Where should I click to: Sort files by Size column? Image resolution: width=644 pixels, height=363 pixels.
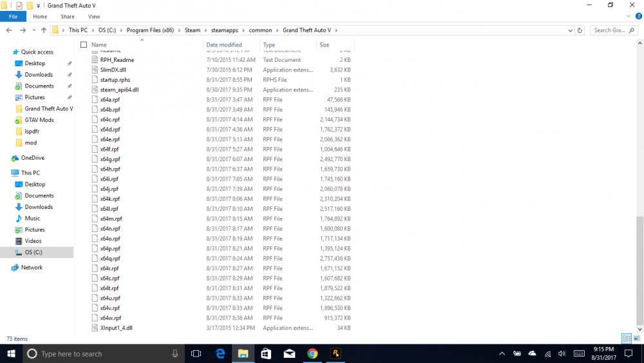pyautogui.click(x=324, y=44)
